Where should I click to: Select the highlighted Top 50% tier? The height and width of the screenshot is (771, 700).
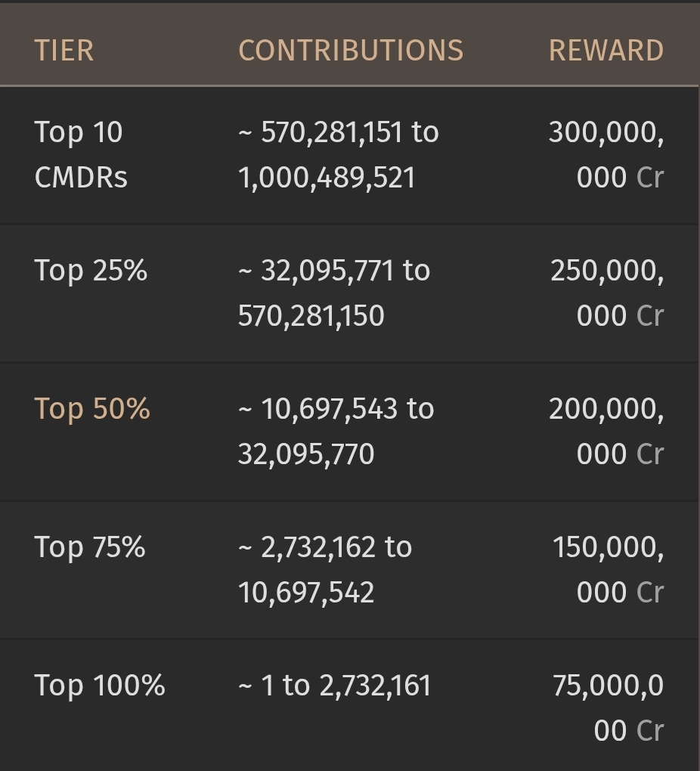click(92, 409)
